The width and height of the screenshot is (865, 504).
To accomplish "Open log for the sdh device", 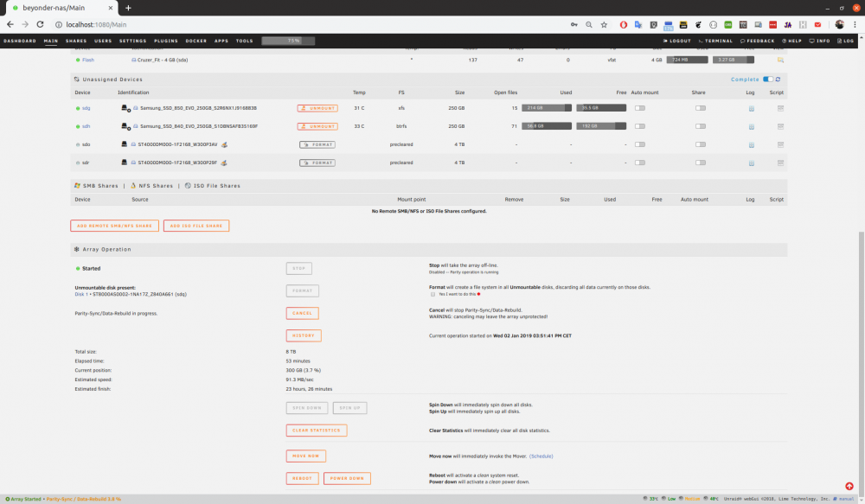I will (752, 127).
